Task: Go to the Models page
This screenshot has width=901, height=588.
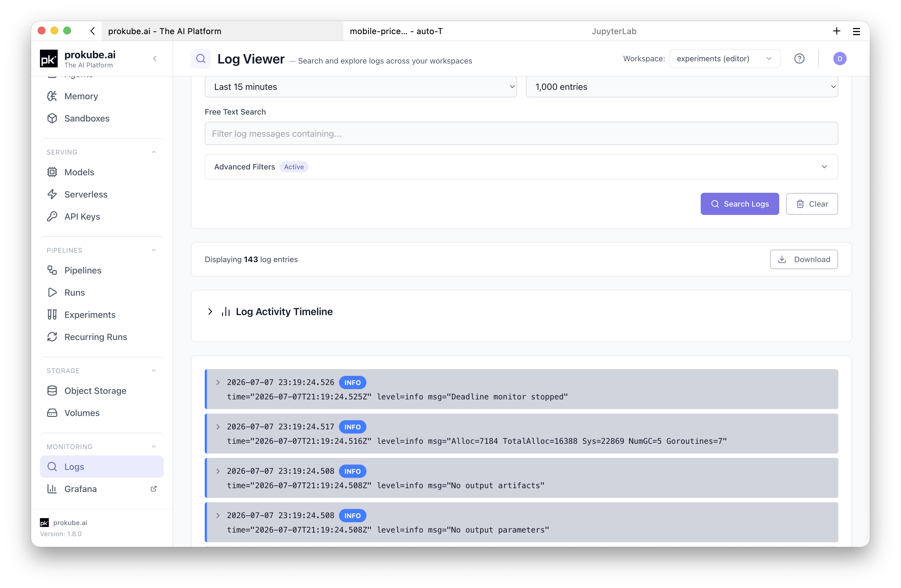Action: click(x=102, y=172)
